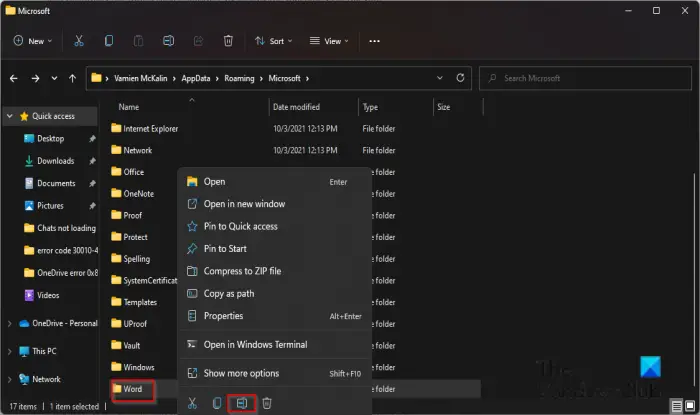
Task: Open the View dropdown menu
Action: 329,41
